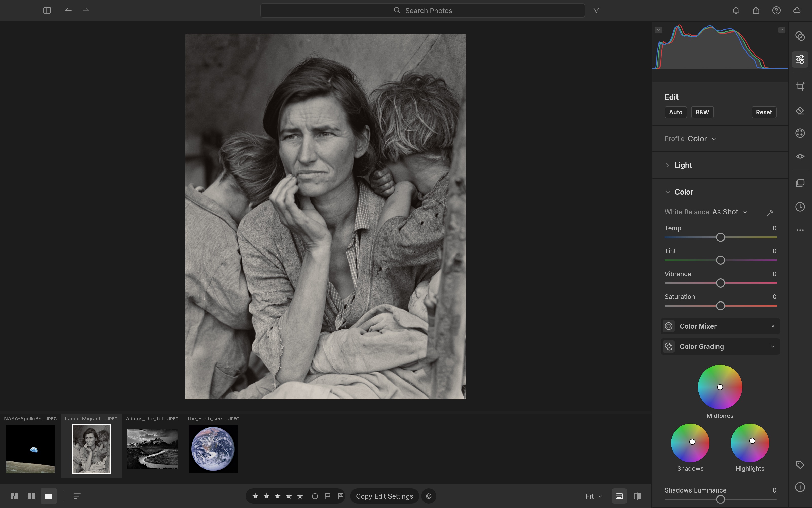Open the Fit zoom dropdown
Viewport: 812px width, 508px height.
pyautogui.click(x=594, y=496)
